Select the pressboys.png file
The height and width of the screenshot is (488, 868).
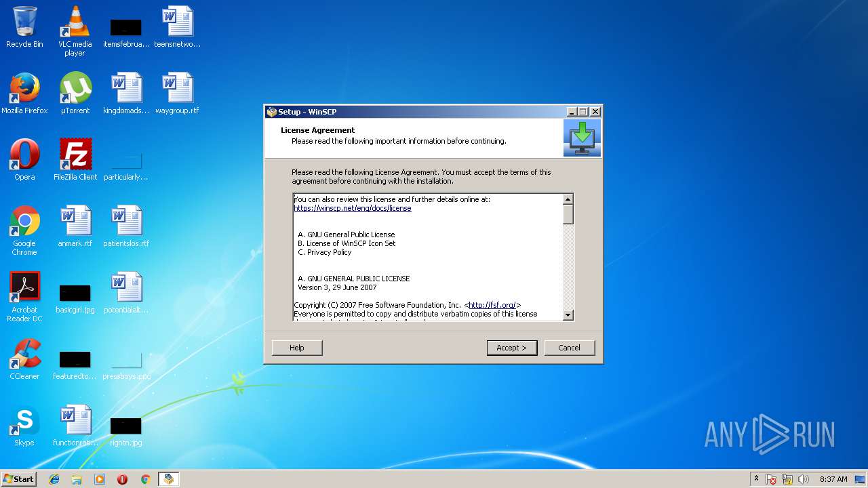(x=126, y=364)
